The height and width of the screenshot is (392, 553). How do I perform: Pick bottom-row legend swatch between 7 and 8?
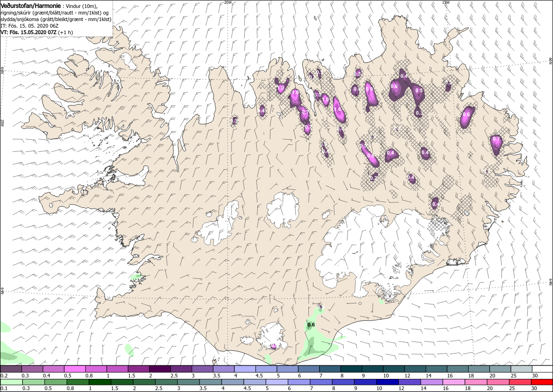tap(321, 382)
